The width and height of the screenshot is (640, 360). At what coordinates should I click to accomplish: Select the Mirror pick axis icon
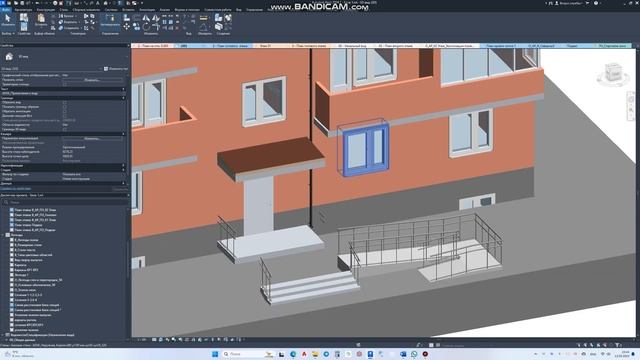146,18
